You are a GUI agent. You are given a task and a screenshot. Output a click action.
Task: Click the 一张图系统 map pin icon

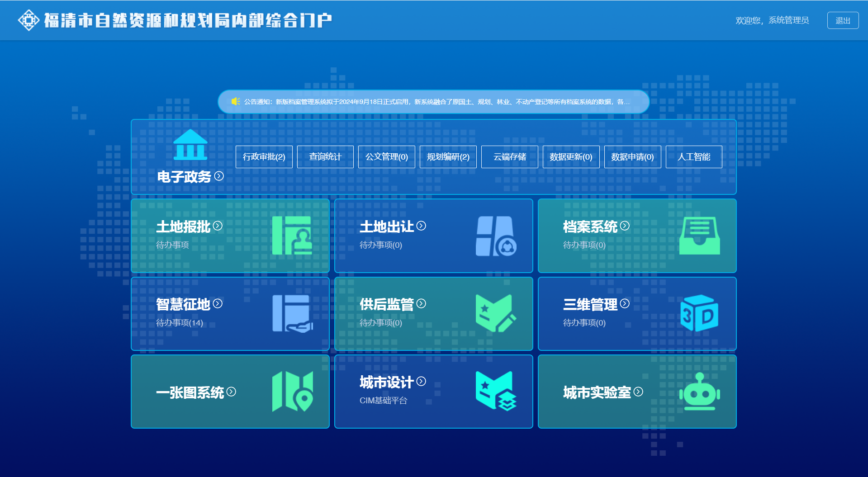point(293,392)
